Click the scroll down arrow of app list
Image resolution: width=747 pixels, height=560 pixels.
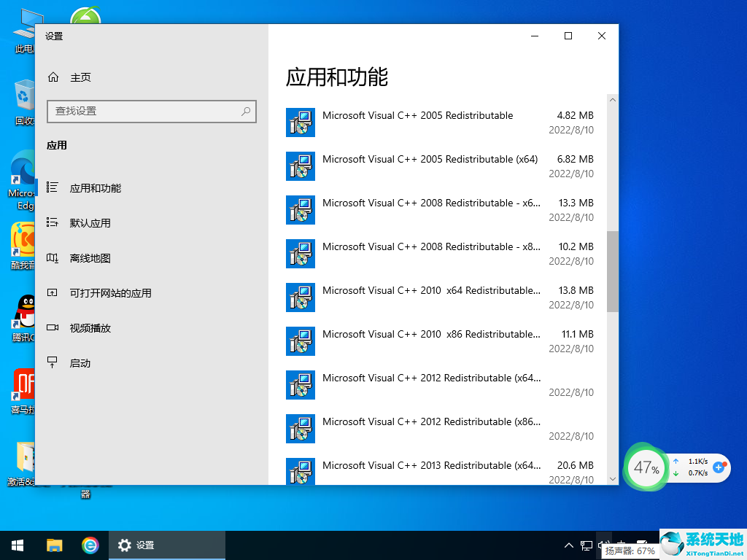(x=612, y=479)
